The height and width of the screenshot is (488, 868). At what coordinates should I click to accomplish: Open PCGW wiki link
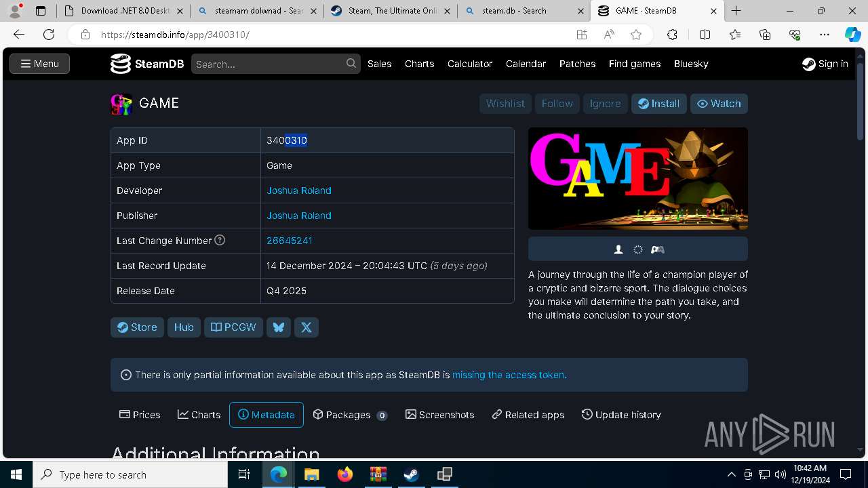[x=233, y=327]
